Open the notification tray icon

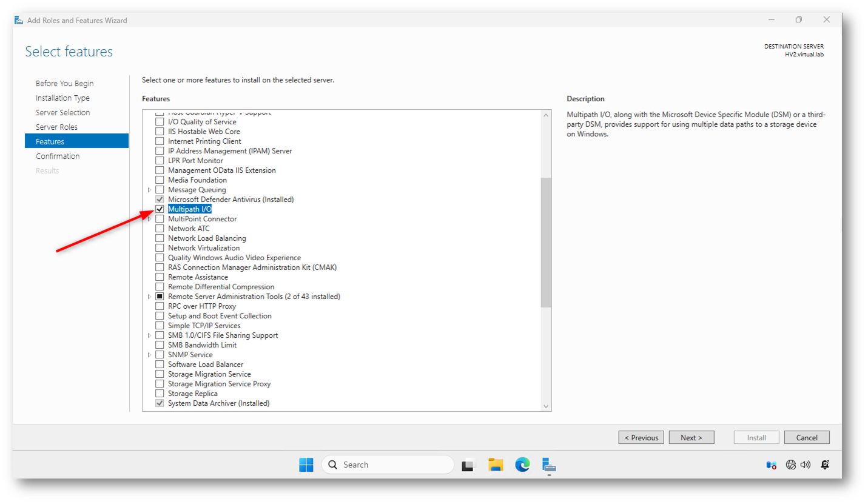pyautogui.click(x=825, y=465)
